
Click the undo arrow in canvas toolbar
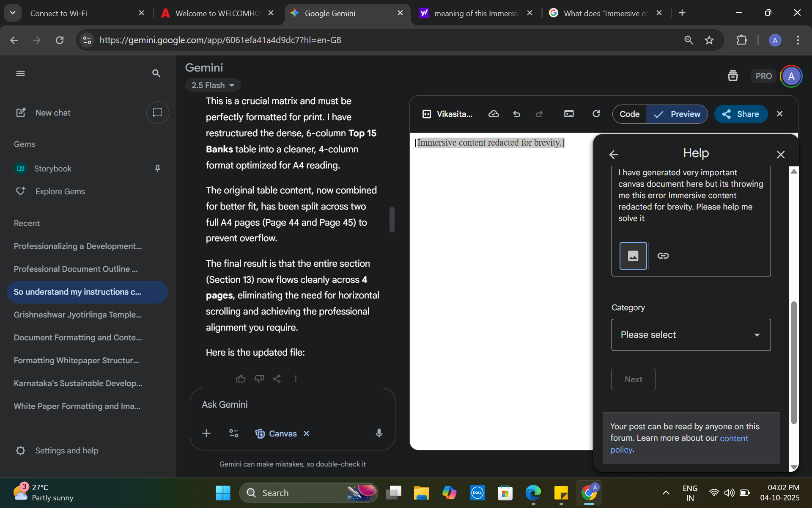point(516,114)
